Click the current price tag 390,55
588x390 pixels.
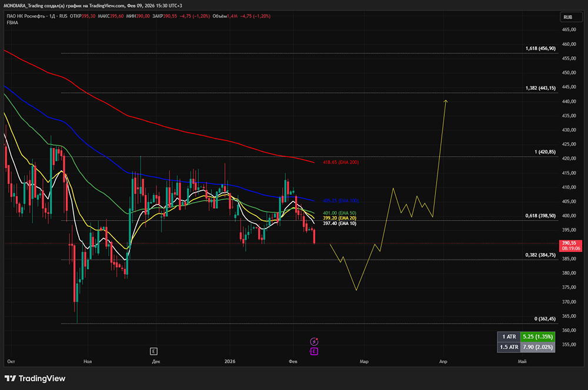[x=570, y=246]
